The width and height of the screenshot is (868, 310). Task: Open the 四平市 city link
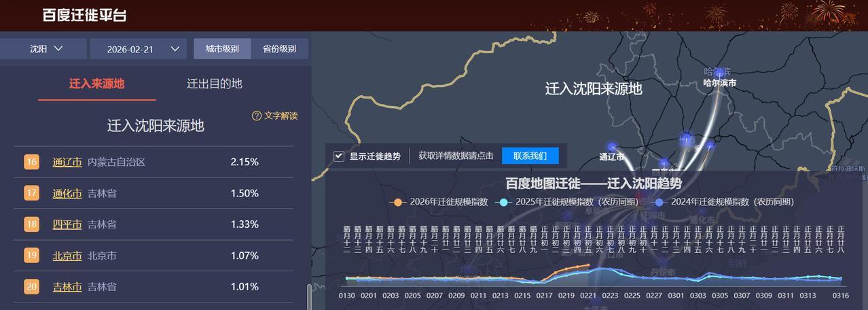pyautogui.click(x=67, y=224)
